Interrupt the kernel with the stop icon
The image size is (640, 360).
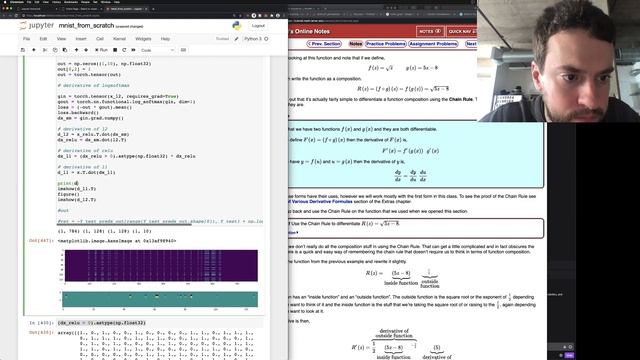115,50
